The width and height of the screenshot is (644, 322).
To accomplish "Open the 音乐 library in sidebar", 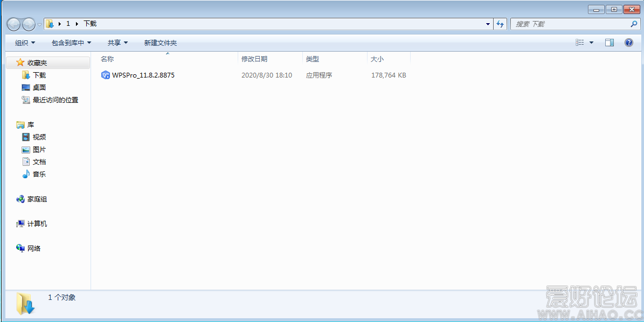I will click(x=39, y=174).
